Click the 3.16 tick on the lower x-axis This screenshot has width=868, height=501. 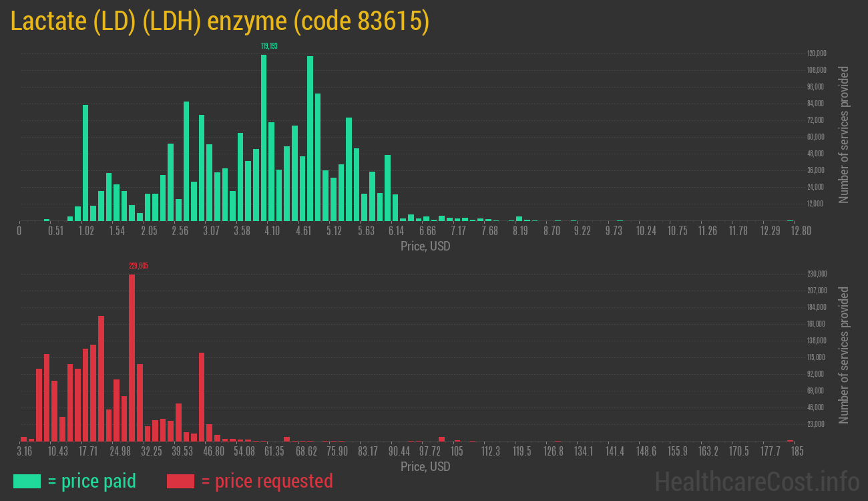pyautogui.click(x=24, y=452)
